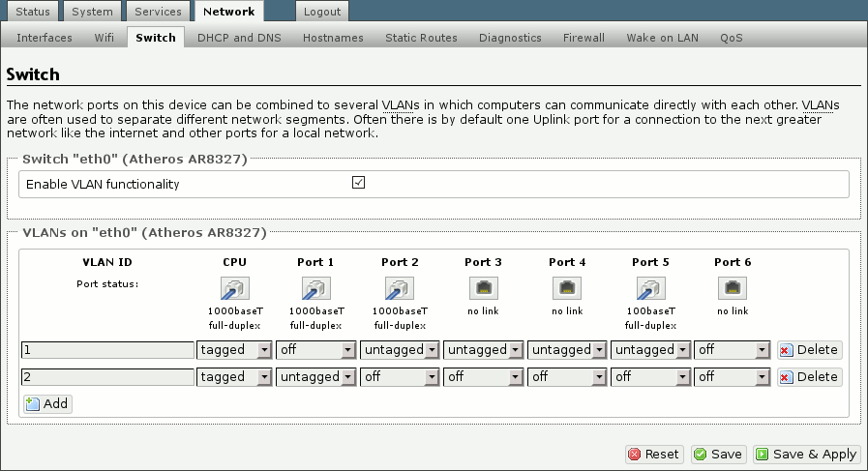The width and height of the screenshot is (868, 471).
Task: Open Firewall subtab
Action: (x=584, y=38)
